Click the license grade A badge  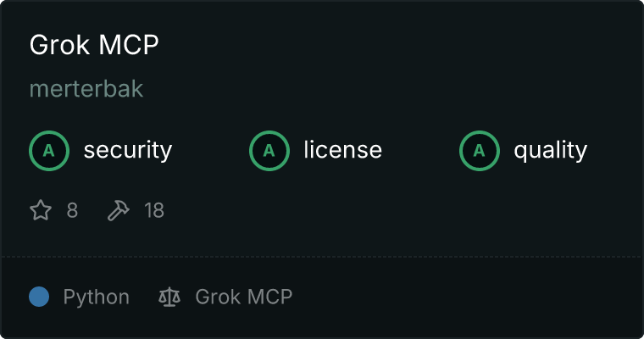[269, 150]
